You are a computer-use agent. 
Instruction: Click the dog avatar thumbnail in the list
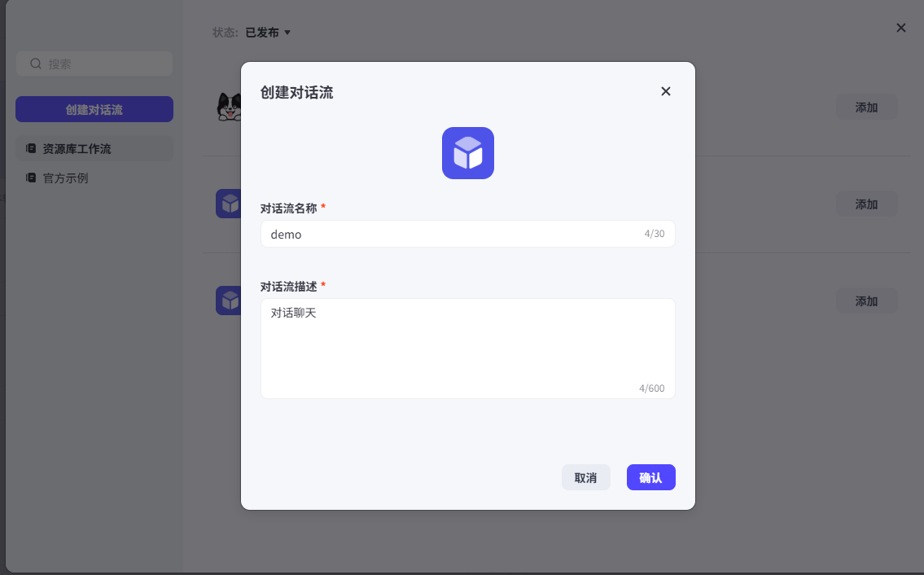coord(229,107)
